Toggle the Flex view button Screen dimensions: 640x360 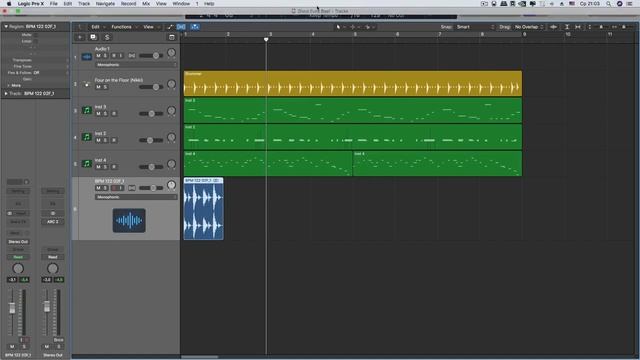(181, 27)
